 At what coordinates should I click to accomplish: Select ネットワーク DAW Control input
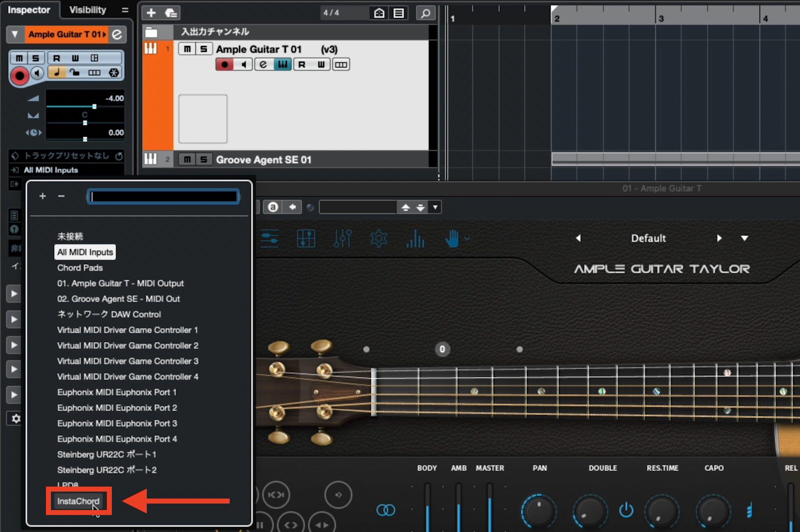point(109,314)
